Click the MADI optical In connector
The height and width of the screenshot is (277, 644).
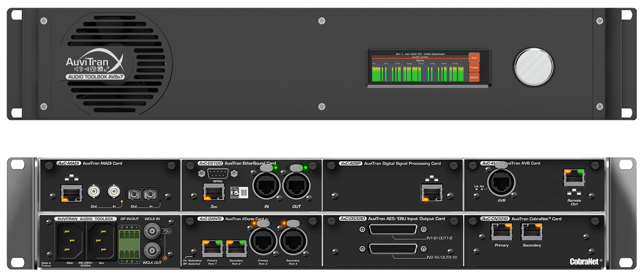150,194
